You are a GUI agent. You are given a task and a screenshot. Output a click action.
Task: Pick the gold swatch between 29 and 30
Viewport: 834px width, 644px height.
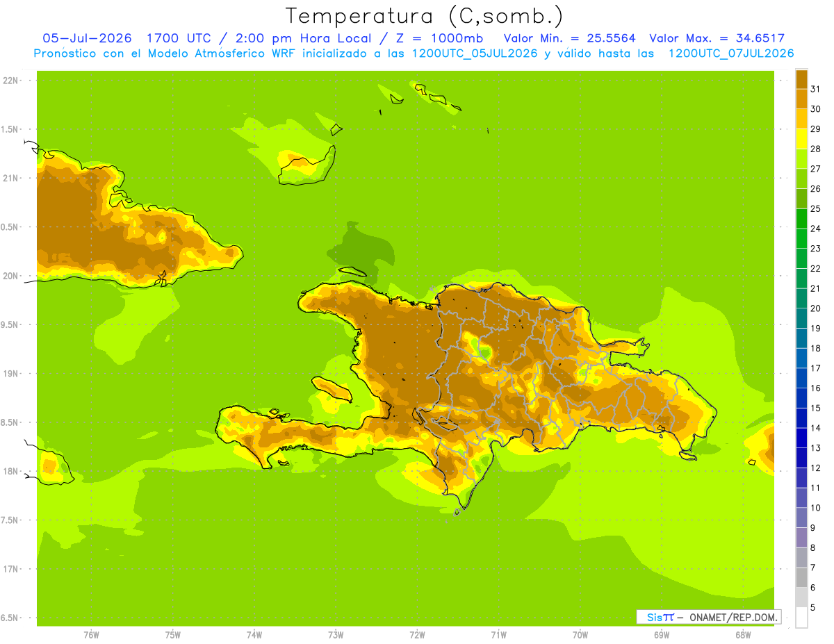[801, 119]
